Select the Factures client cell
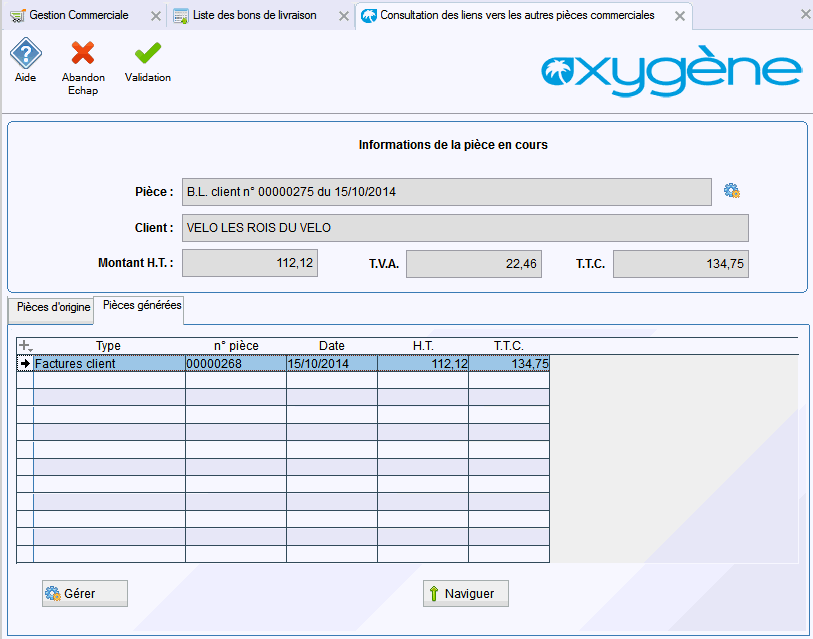This screenshot has height=639, width=813. coord(109,364)
